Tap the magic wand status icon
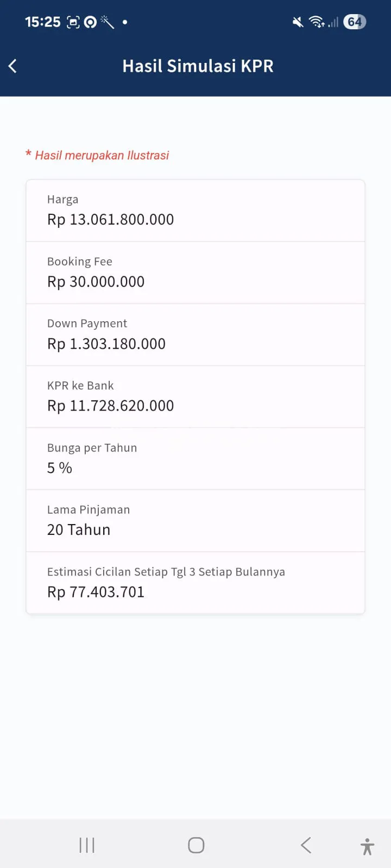 click(107, 22)
